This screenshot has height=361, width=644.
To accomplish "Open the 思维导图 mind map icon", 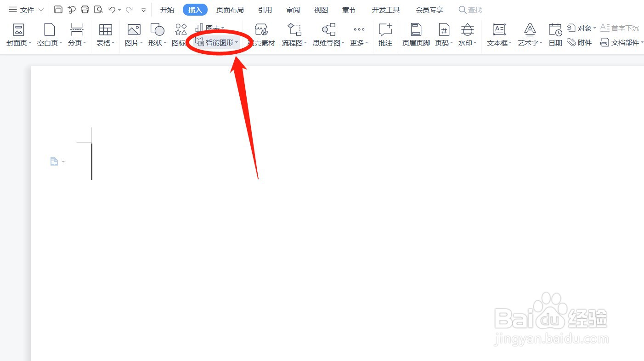I will tap(328, 30).
